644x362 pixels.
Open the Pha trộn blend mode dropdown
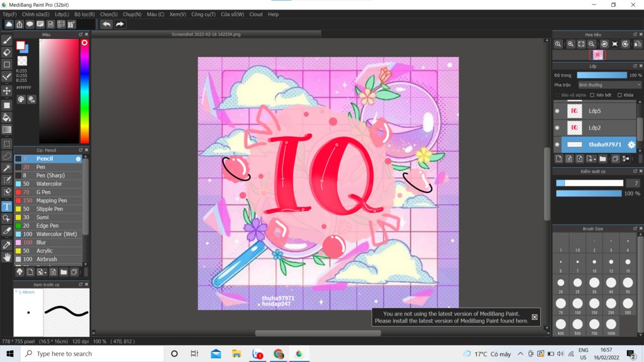pos(609,85)
